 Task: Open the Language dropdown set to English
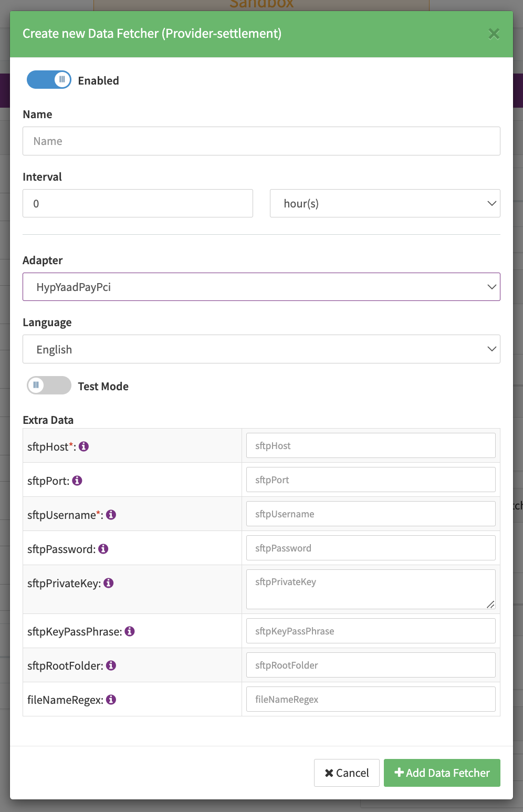(x=261, y=349)
